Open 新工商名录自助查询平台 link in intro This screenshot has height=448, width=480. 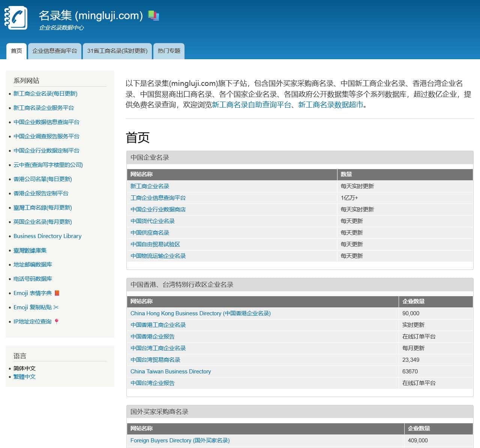tap(251, 105)
